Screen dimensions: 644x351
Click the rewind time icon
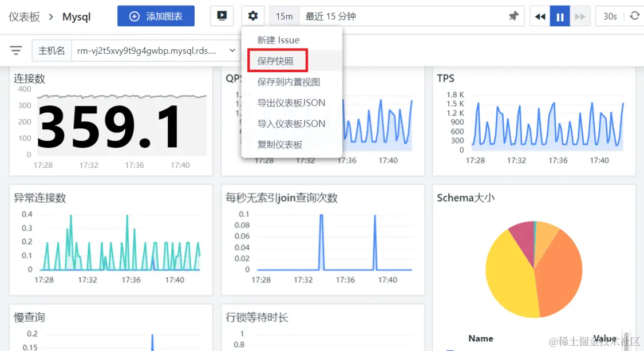(x=540, y=17)
